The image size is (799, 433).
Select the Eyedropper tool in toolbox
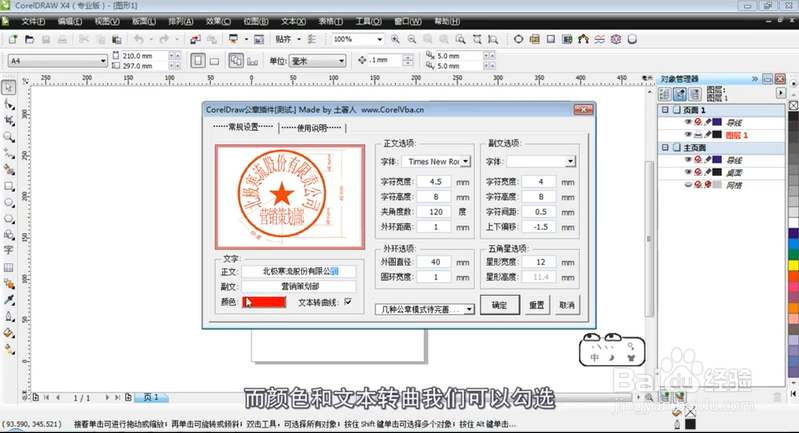[9, 300]
